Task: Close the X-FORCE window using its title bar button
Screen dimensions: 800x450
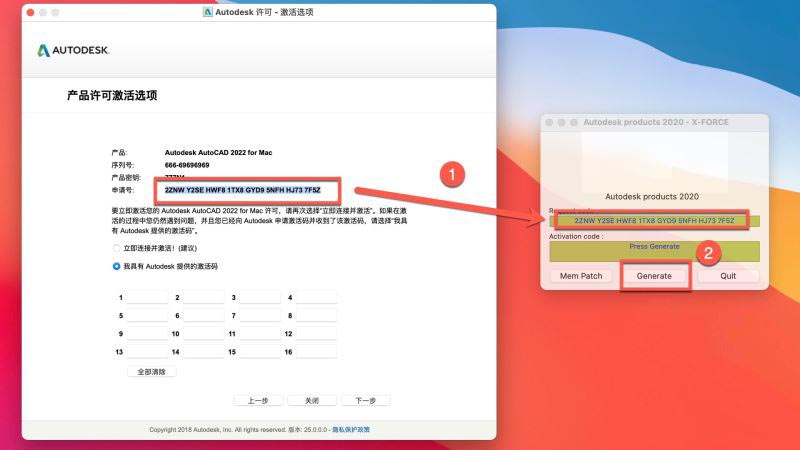Action: (549, 122)
